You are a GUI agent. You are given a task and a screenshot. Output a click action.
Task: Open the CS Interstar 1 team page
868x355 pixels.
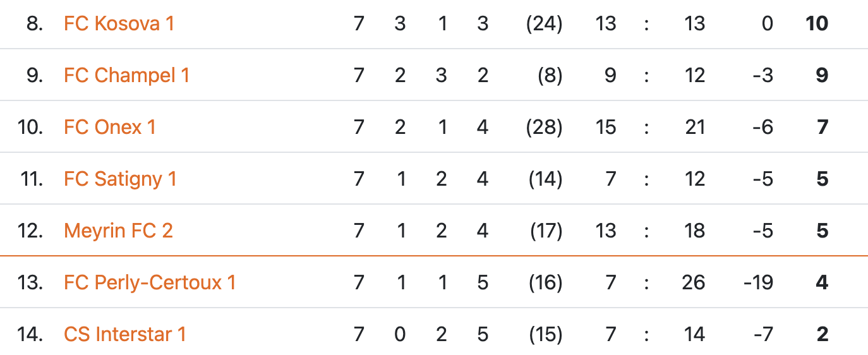[124, 334]
